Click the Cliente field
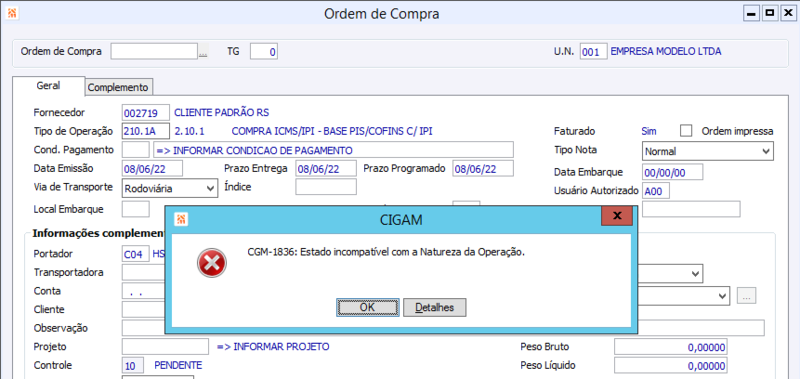 143,309
